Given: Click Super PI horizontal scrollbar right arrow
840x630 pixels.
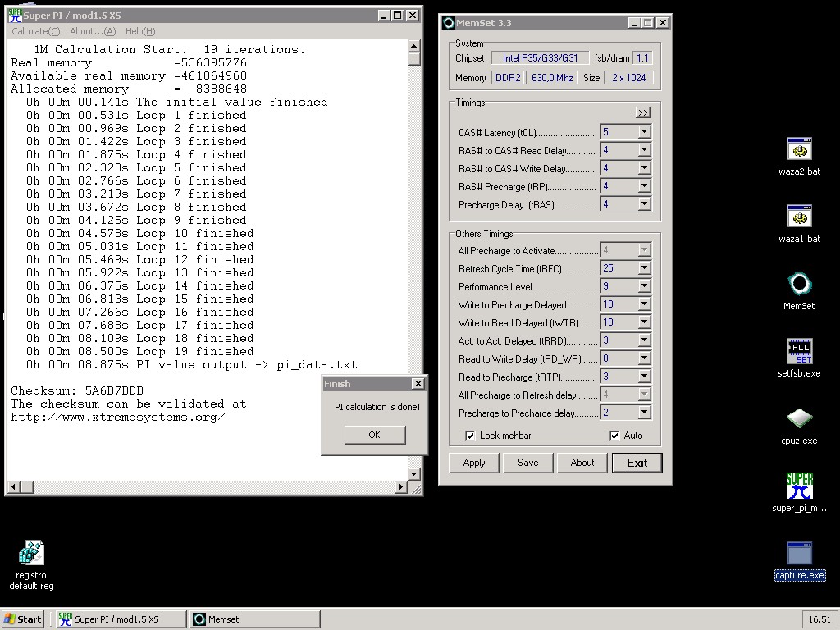Looking at the screenshot, I should point(400,487).
